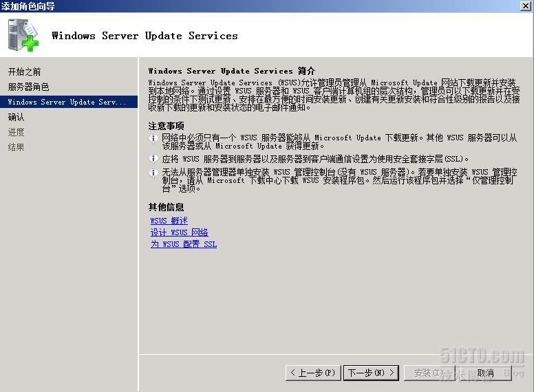
Task: Select 服务器角色 step in sidebar
Action: point(29,87)
